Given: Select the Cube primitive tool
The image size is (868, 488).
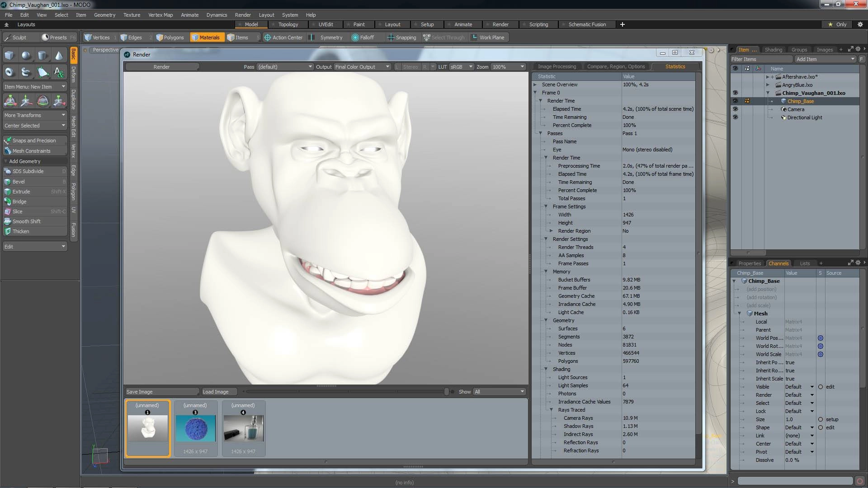Looking at the screenshot, I should pyautogui.click(x=9, y=56).
